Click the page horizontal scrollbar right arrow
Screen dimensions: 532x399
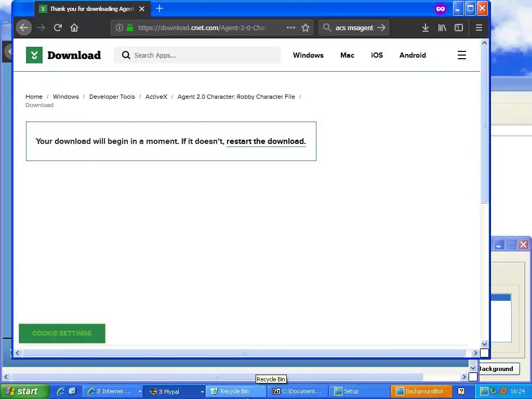coord(475,353)
